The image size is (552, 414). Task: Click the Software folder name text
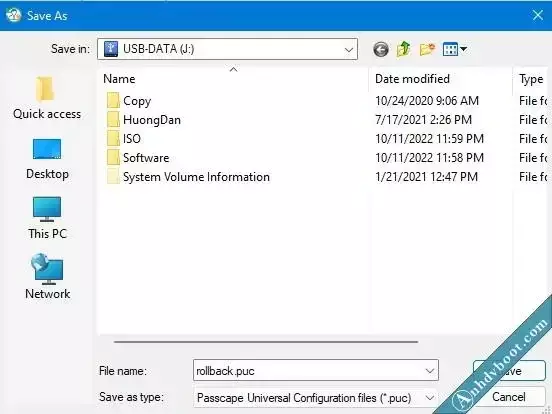[x=146, y=158]
